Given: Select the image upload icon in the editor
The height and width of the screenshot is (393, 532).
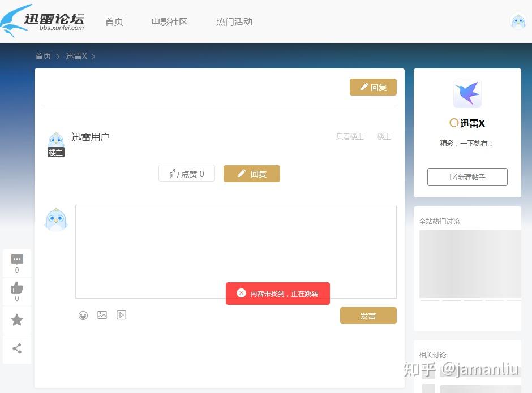Looking at the screenshot, I should point(102,315).
